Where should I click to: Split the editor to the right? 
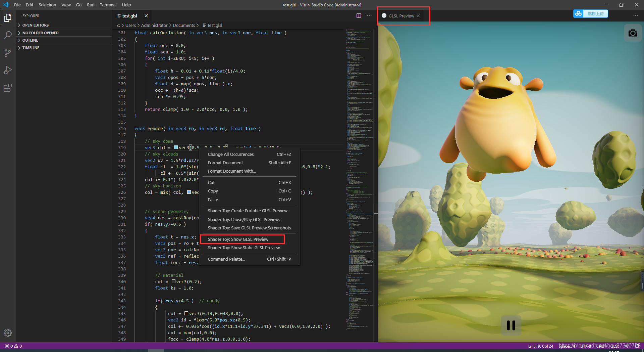click(x=359, y=16)
